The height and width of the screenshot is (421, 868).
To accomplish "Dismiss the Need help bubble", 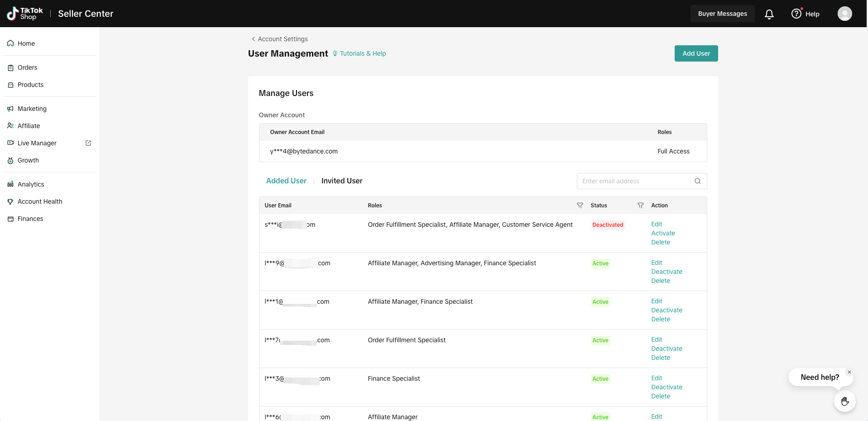I will (x=849, y=372).
